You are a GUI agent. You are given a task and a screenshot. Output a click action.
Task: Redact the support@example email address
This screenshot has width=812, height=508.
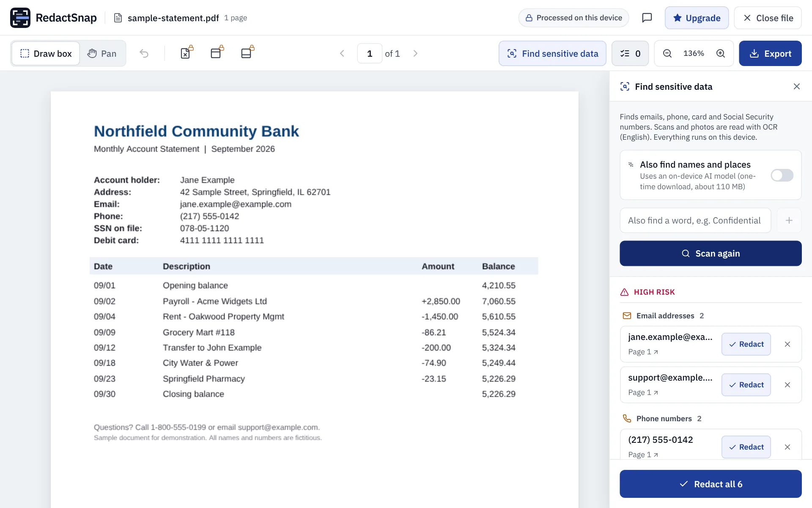pos(746,385)
